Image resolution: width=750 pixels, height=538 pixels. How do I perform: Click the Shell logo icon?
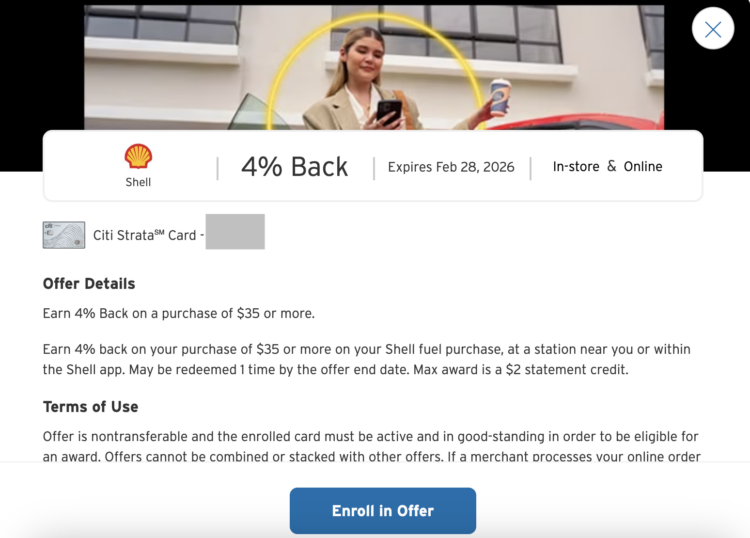click(x=138, y=156)
